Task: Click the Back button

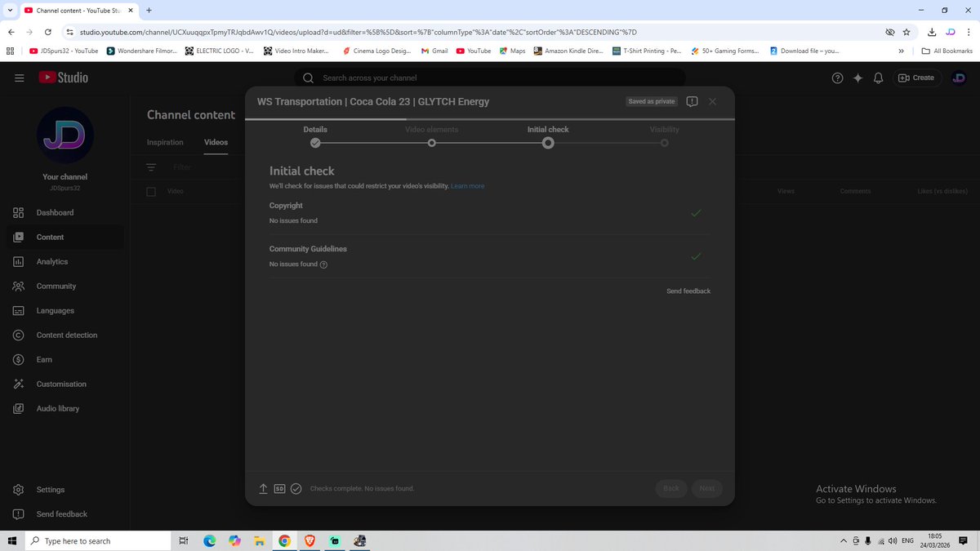Action: 671,488
